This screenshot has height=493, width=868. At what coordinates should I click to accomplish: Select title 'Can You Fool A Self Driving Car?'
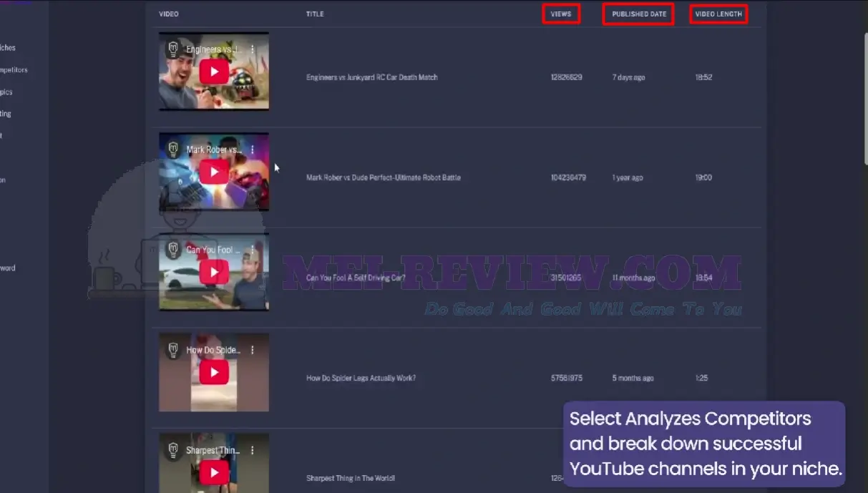(x=356, y=278)
